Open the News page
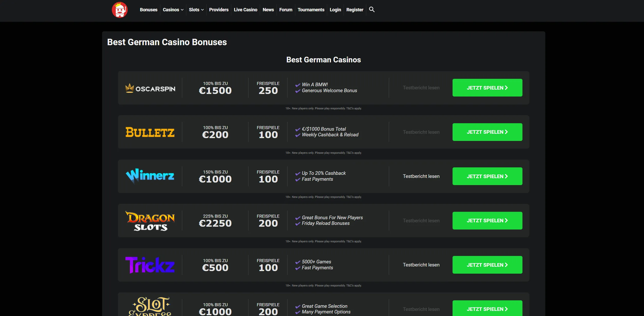The width and height of the screenshot is (644, 316). [x=268, y=10]
